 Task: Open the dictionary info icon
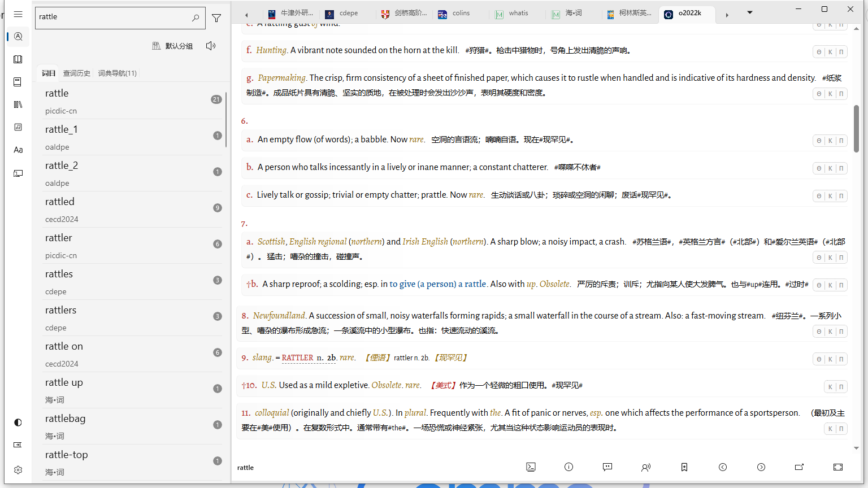(x=569, y=467)
